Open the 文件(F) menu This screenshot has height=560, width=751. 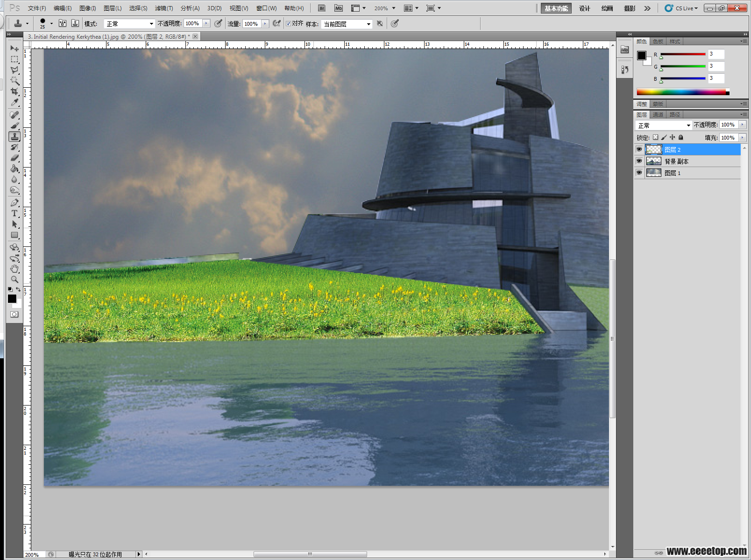(x=37, y=8)
